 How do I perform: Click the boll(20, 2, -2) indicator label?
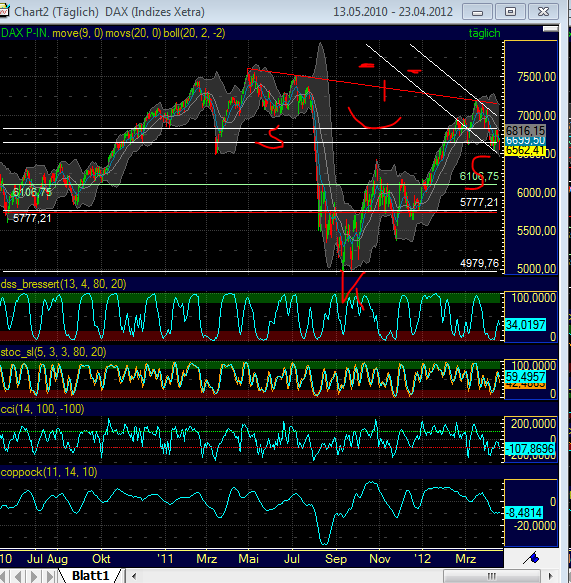[194, 33]
